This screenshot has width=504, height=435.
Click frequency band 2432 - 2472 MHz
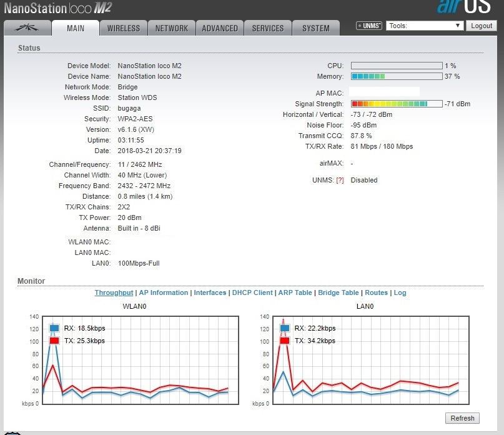(x=144, y=186)
